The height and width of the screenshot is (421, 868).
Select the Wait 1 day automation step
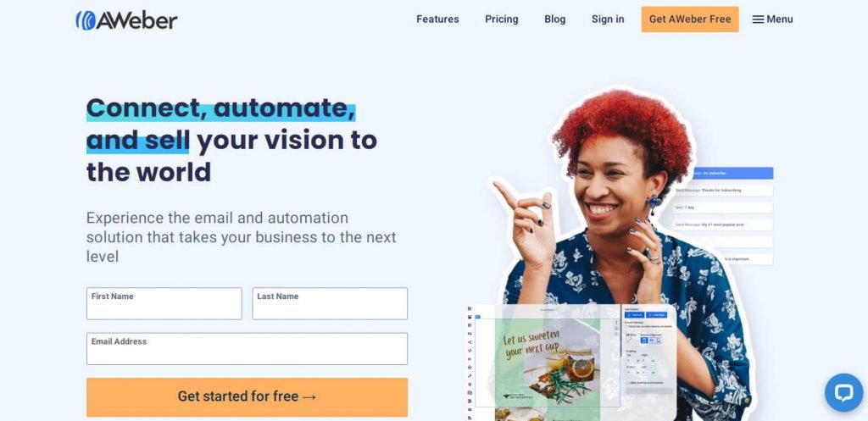tap(723, 208)
